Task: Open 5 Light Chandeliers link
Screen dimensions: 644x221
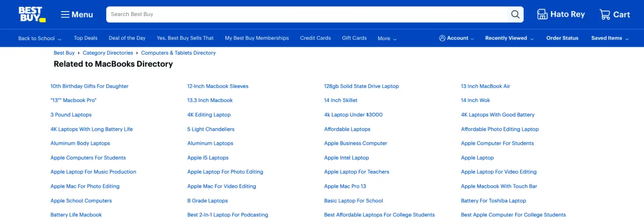Action: [x=211, y=130]
